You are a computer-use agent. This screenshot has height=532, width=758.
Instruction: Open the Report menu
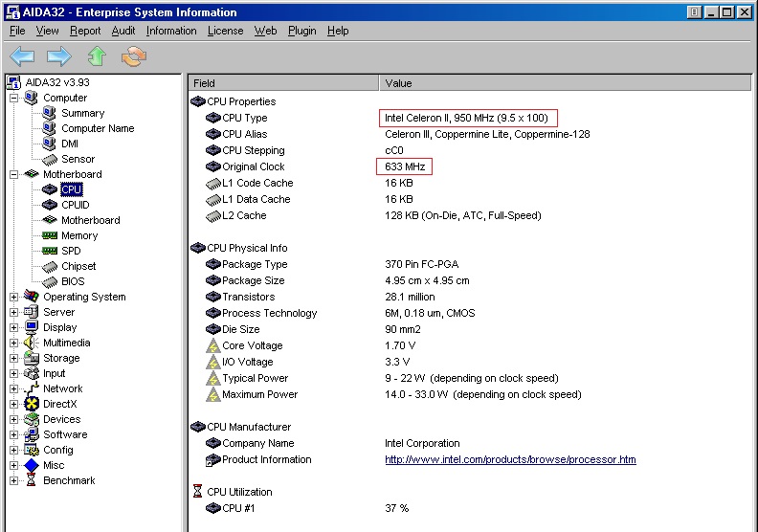click(85, 31)
